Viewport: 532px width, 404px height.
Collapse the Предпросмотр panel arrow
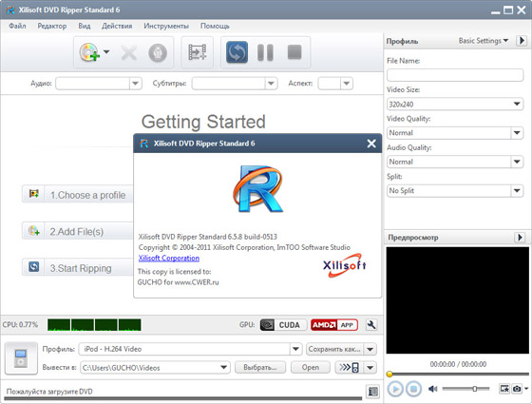tap(520, 237)
